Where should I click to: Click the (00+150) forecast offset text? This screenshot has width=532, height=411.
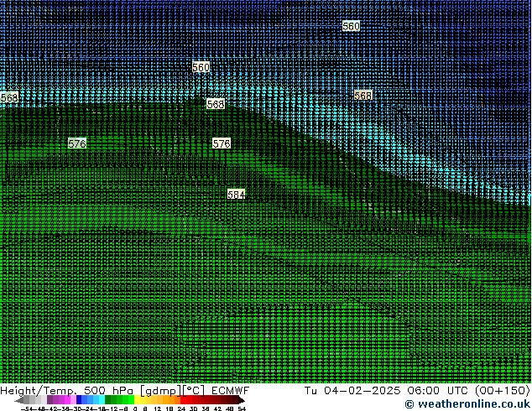tap(503, 391)
